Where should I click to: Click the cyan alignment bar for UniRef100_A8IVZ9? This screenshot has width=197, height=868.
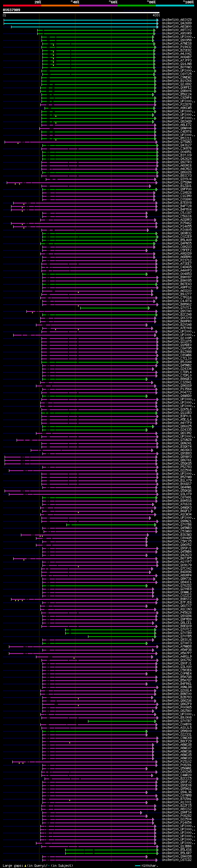tap(81, 20)
